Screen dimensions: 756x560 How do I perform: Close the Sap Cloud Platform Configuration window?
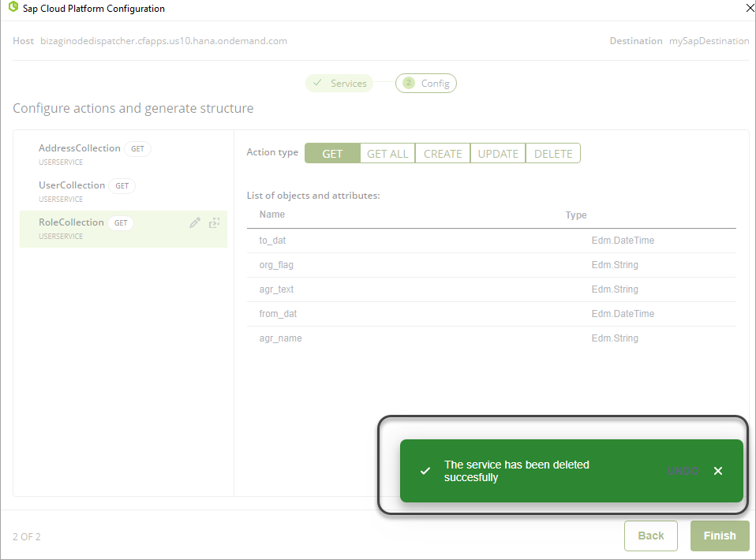(750, 8)
